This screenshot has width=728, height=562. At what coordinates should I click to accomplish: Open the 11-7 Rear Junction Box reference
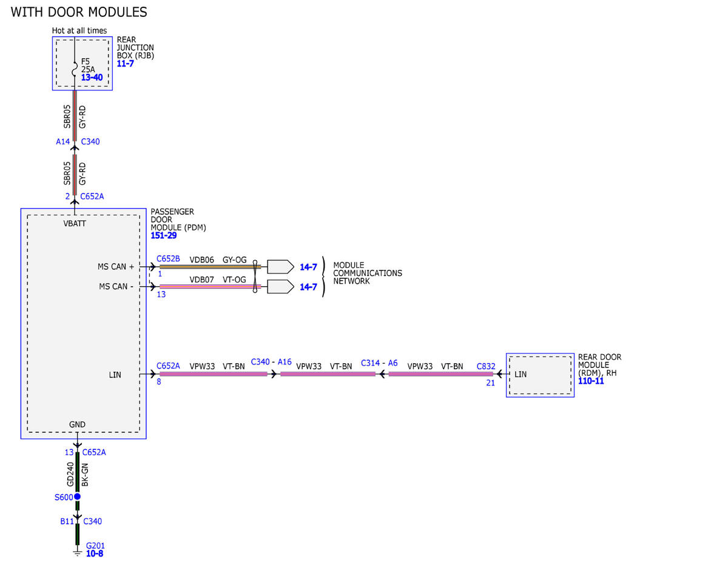pyautogui.click(x=126, y=64)
